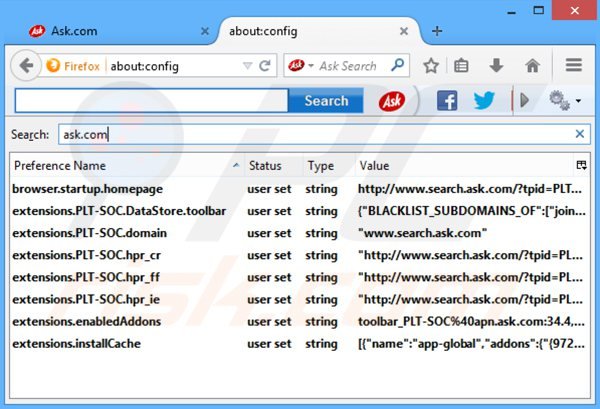Expand the URL bar history dropdown

click(248, 66)
